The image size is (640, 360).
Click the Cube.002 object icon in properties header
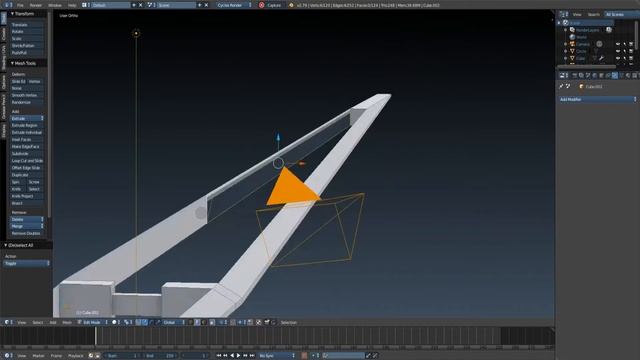[x=581, y=87]
